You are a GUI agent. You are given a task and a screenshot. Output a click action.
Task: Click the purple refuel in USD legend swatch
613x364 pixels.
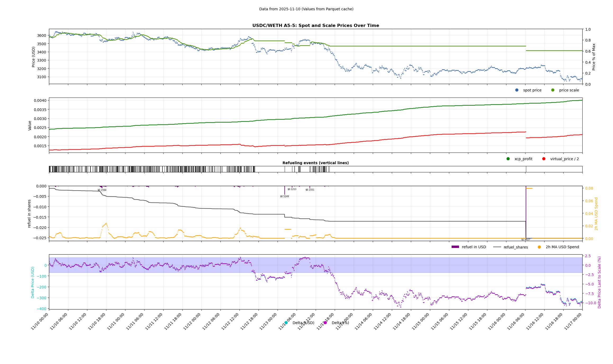pos(455,247)
